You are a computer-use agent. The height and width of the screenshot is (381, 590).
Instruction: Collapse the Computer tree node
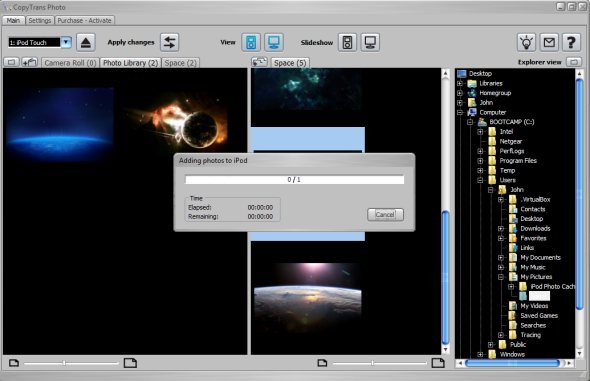click(x=460, y=112)
